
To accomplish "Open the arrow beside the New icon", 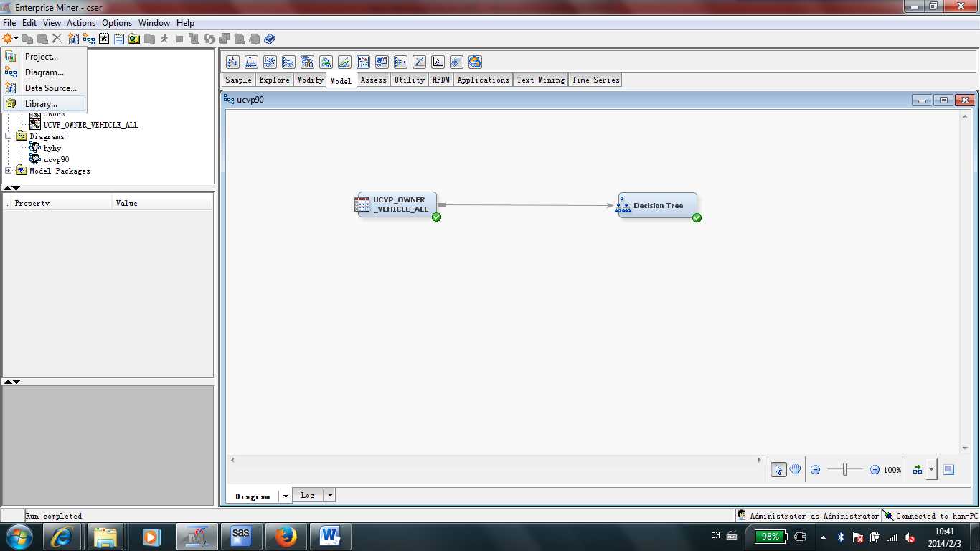I will 16,39.
